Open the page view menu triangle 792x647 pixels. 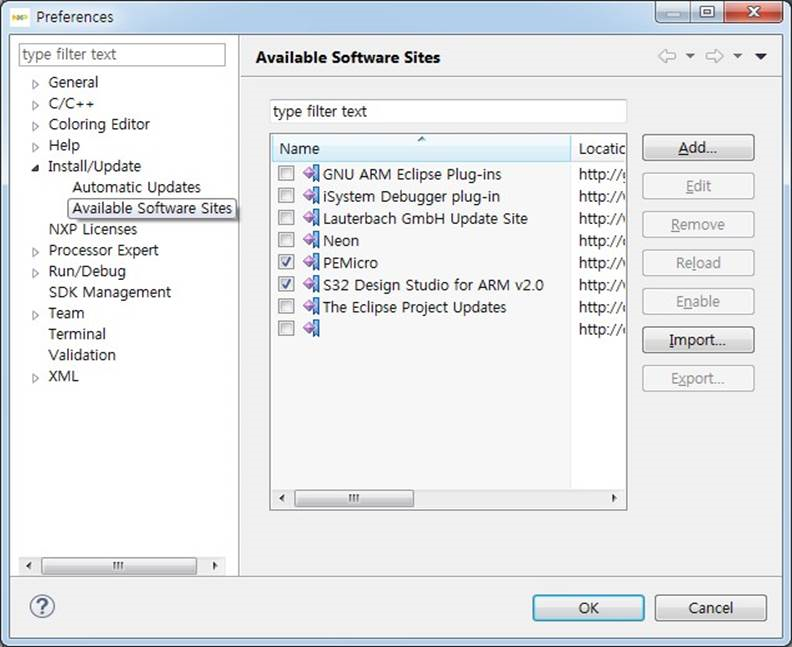(761, 56)
